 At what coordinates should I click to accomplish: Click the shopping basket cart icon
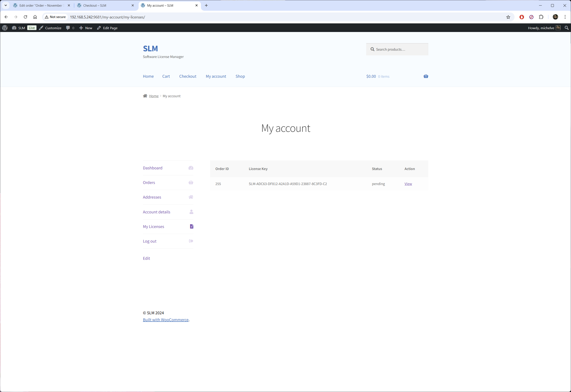tap(426, 76)
